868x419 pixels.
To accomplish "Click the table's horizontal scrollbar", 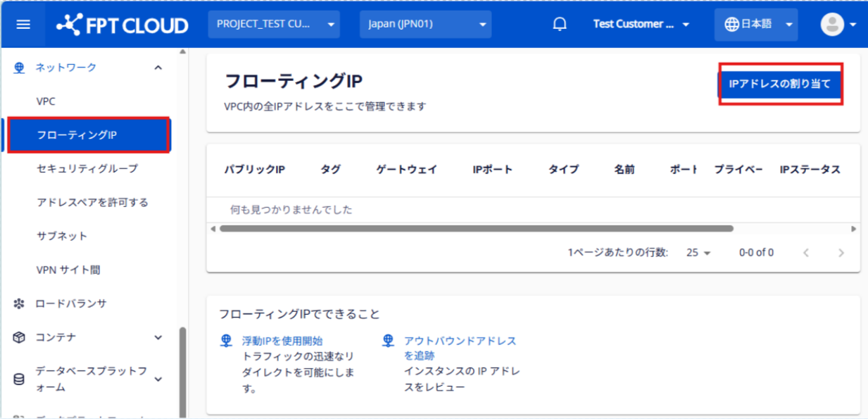I will click(476, 229).
